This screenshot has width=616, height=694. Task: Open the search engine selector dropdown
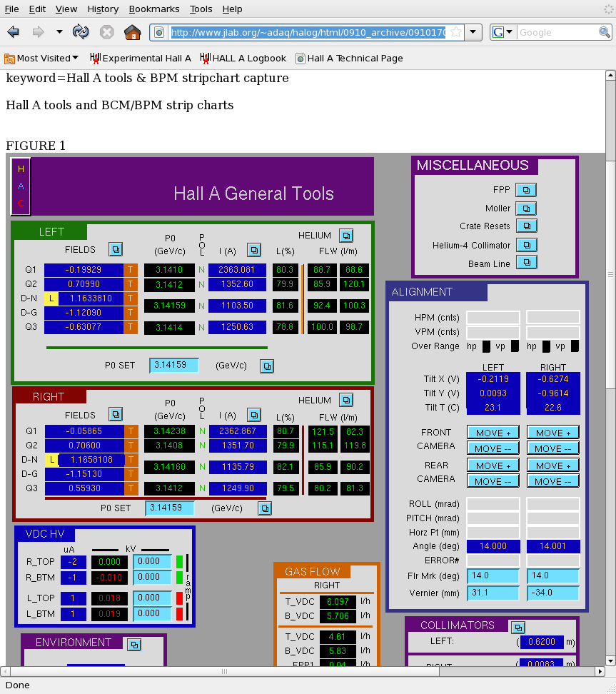pyautogui.click(x=510, y=32)
